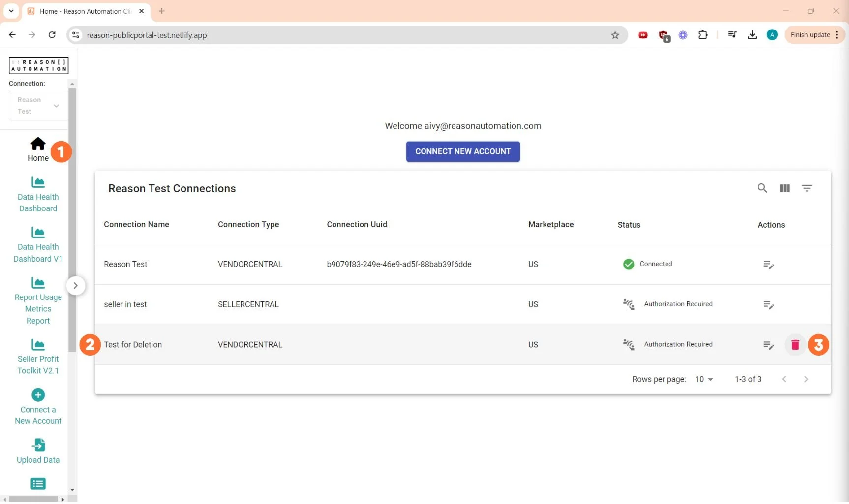Edit the Test for Deletion connection
Image resolution: width=849 pixels, height=504 pixels.
(768, 345)
